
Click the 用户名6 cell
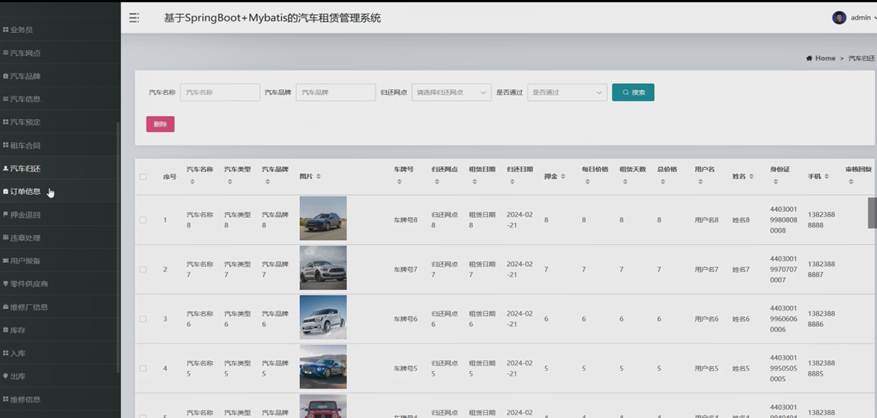coord(706,318)
